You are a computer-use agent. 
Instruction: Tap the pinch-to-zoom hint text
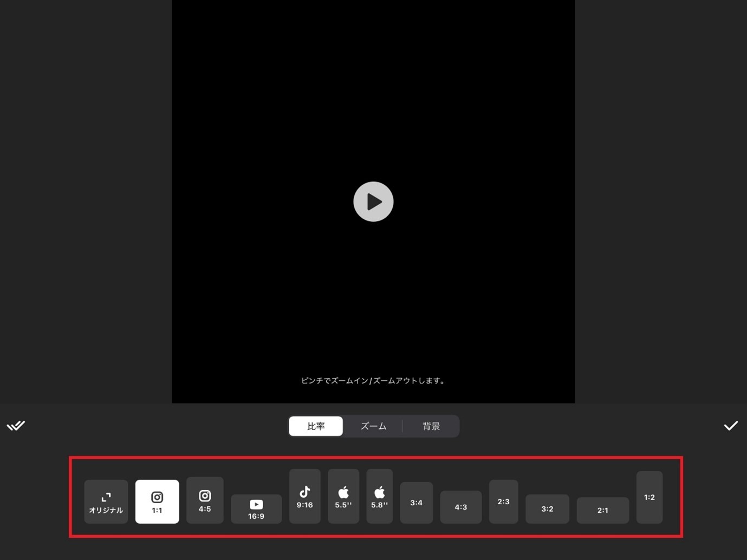click(x=373, y=381)
